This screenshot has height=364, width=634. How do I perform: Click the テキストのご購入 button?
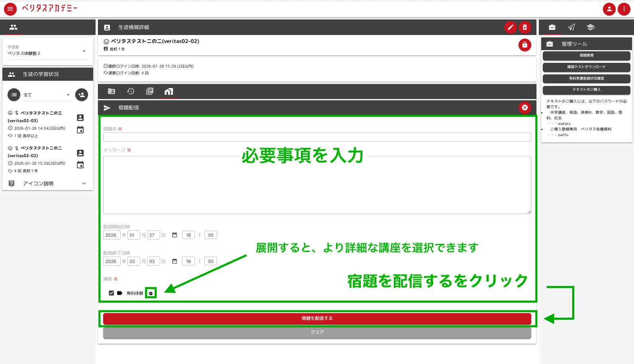587,90
